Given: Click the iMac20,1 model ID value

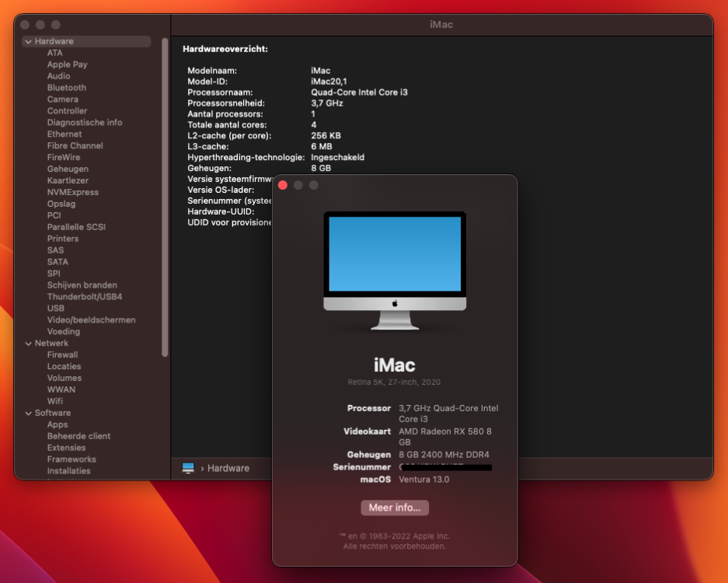Looking at the screenshot, I should tap(329, 82).
